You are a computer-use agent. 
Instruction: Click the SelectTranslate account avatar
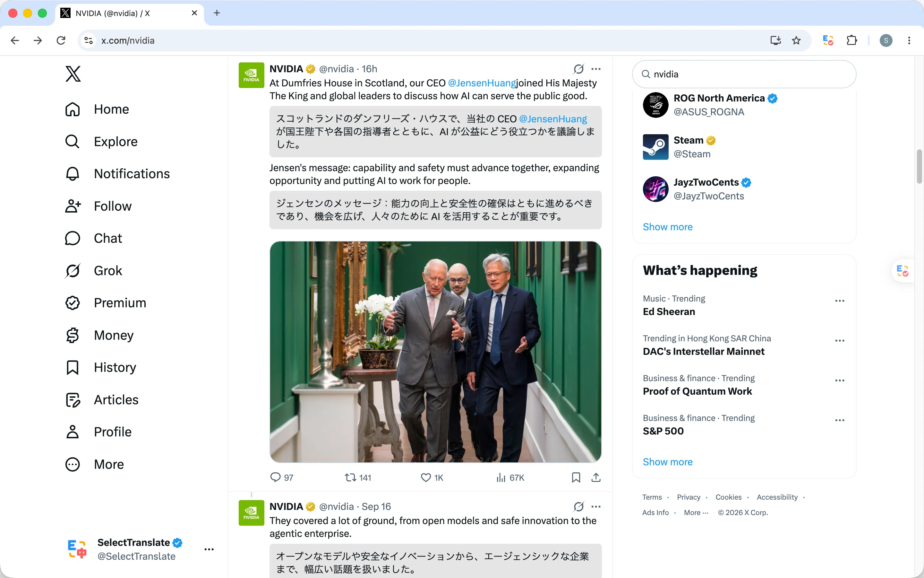coord(77,549)
